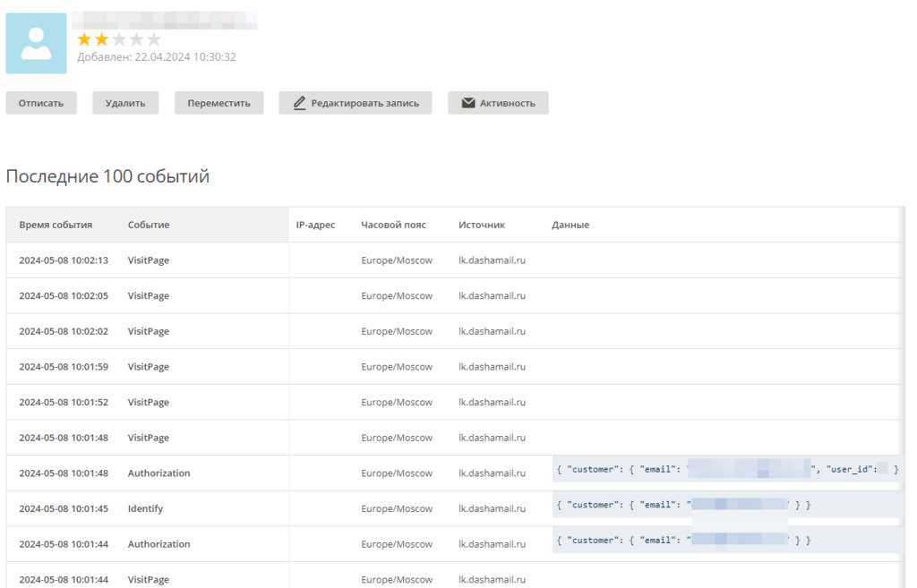Click the subscriber avatar placeholder image
This screenshot has height=588, width=917.
36,43
